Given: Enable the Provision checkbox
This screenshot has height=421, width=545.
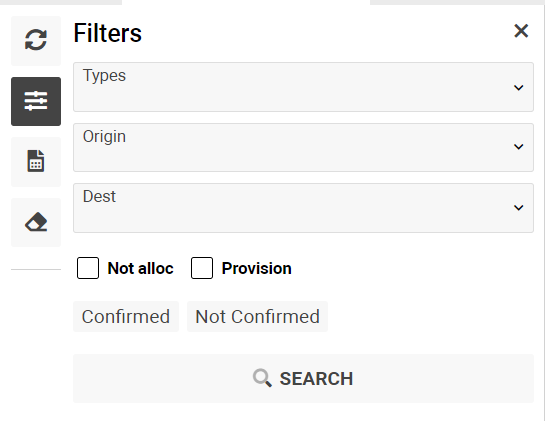Looking at the screenshot, I should (202, 268).
